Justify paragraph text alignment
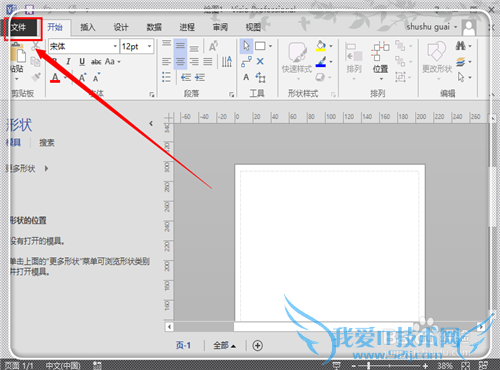 [x=208, y=62]
